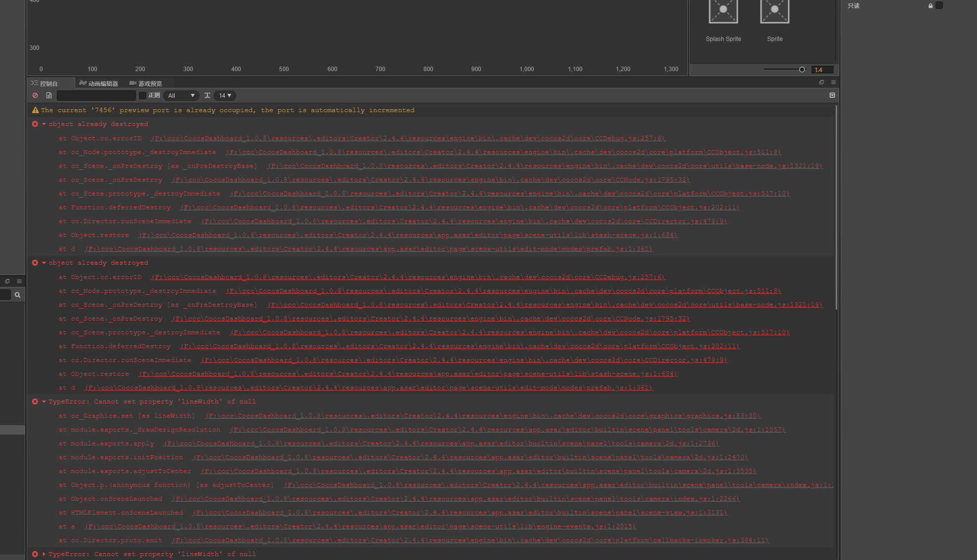Clear console logs with red ban icon
This screenshot has width=977, height=560.
(x=35, y=95)
